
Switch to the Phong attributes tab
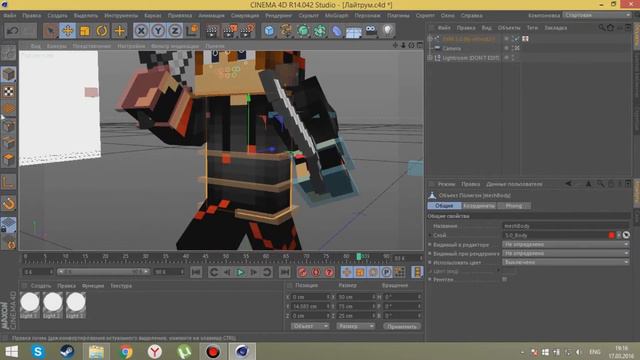click(514, 206)
